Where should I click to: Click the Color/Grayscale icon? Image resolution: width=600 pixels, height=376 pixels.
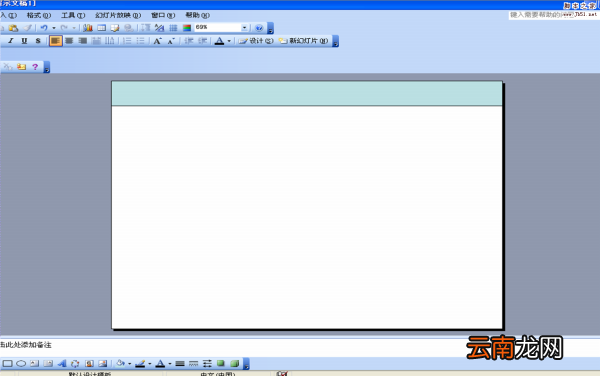[187, 28]
